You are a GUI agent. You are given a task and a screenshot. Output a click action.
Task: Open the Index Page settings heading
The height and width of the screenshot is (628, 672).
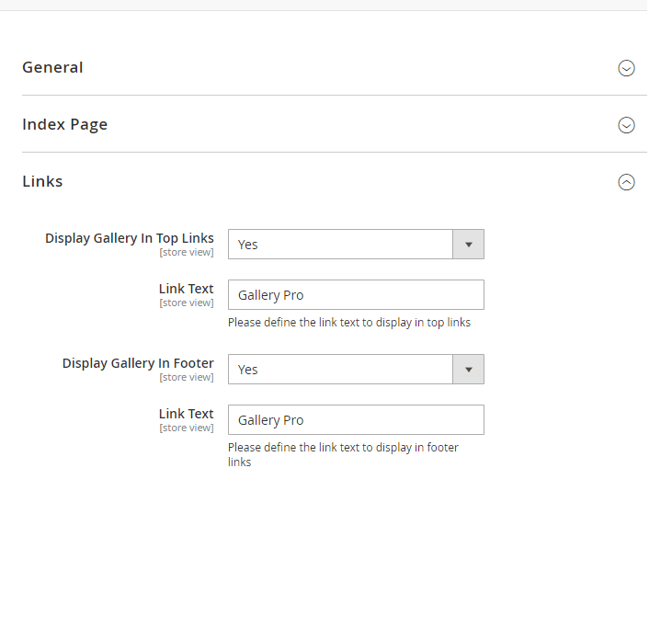64,125
